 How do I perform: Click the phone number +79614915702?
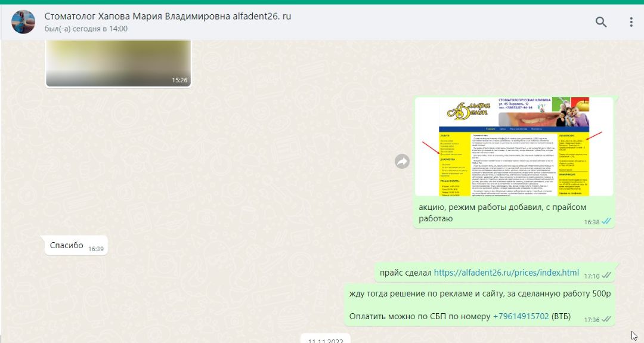521,316
